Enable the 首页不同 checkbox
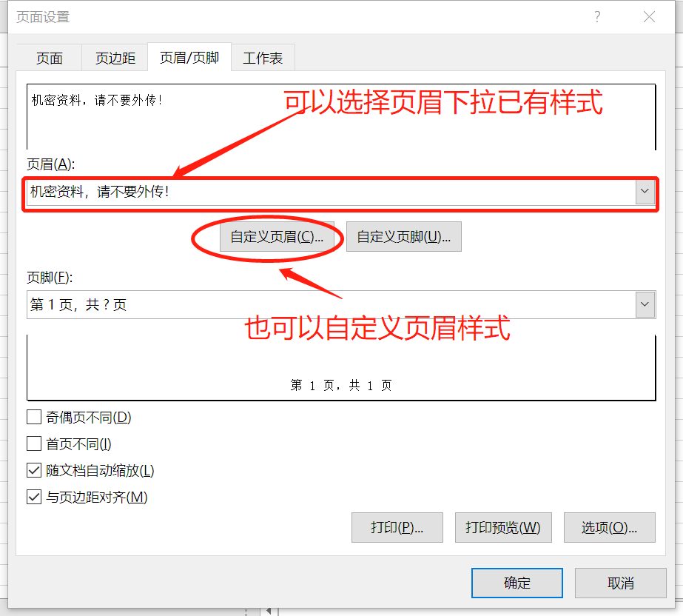Screen dimensions: 683x616 click(x=34, y=443)
